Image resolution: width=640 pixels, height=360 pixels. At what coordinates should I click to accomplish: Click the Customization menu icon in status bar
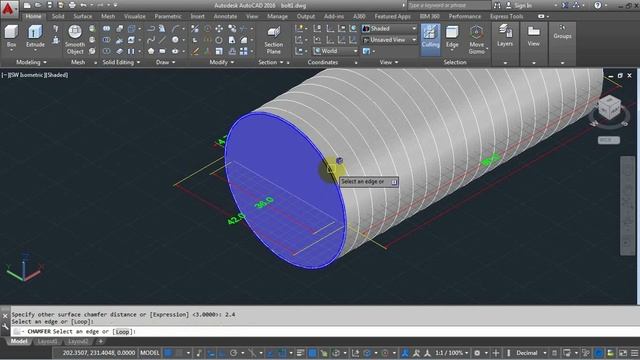tap(634, 353)
